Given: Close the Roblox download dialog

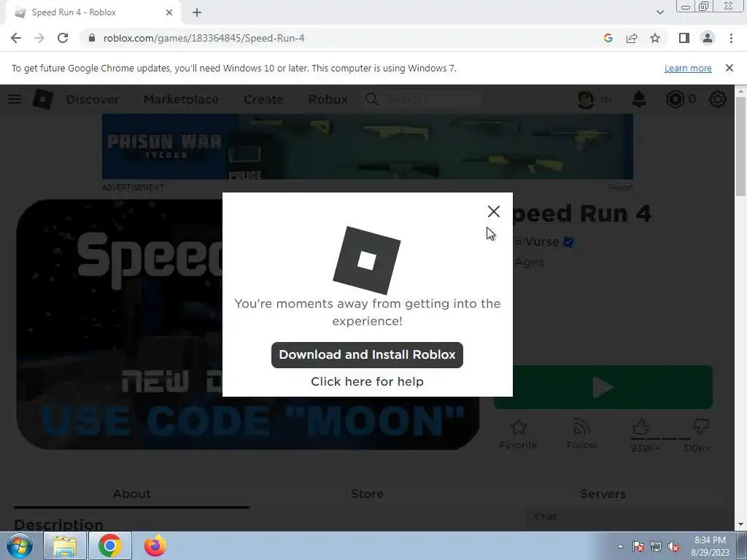Looking at the screenshot, I should click(x=494, y=211).
